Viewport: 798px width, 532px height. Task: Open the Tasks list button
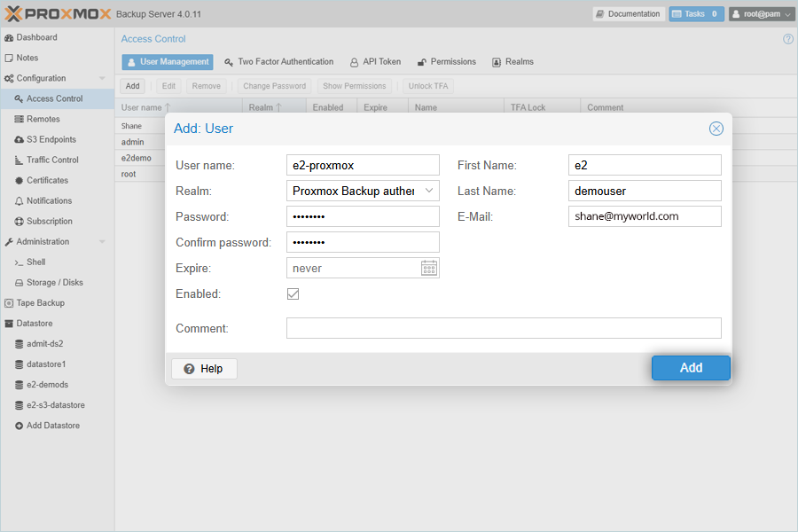click(x=696, y=14)
